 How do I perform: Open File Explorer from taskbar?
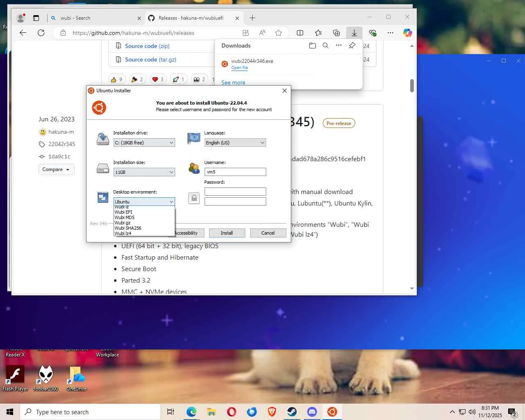click(x=212, y=412)
